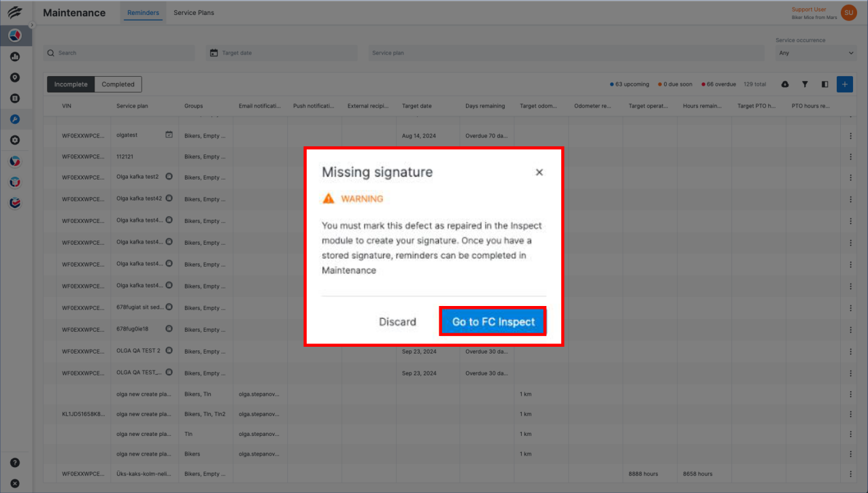Click the column layout icon in the toolbar
868x493 pixels.
point(825,84)
